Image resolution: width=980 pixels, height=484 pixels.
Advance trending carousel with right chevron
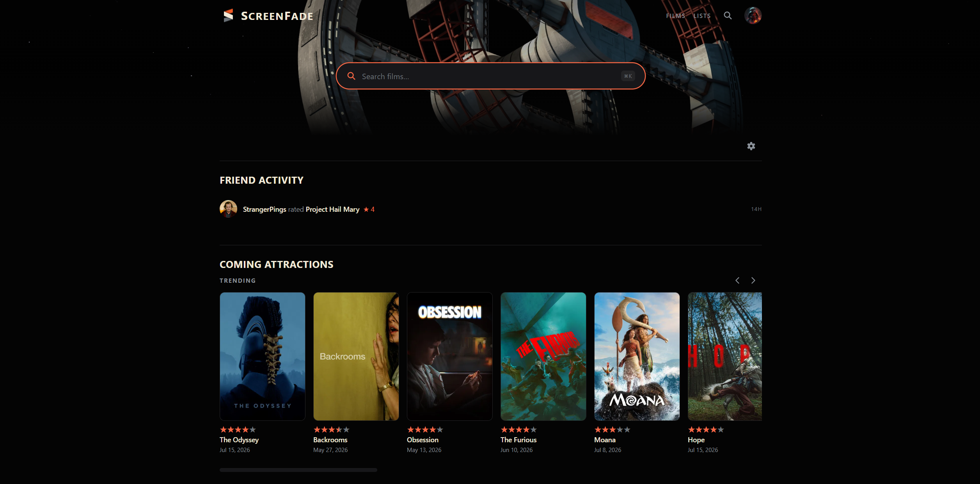(x=753, y=280)
